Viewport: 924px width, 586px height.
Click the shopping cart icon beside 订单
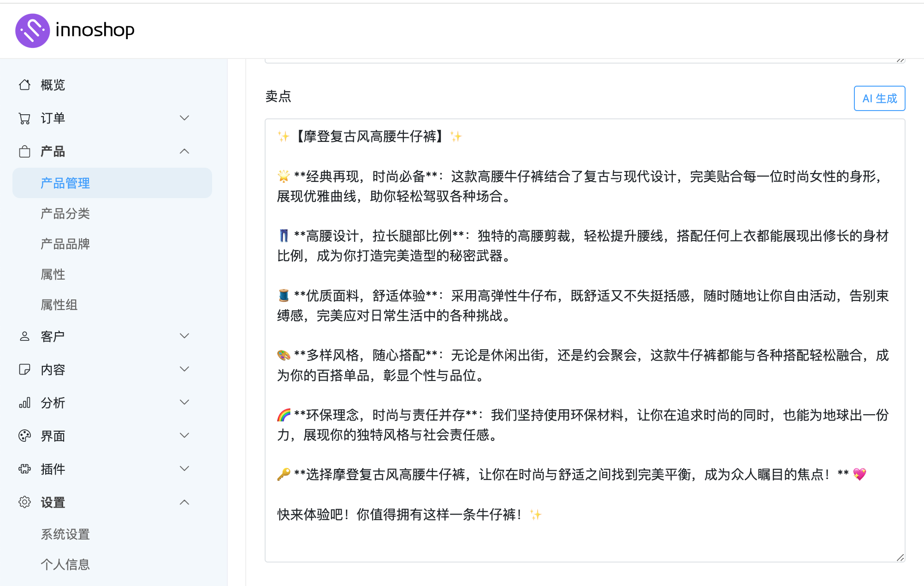pos(24,118)
